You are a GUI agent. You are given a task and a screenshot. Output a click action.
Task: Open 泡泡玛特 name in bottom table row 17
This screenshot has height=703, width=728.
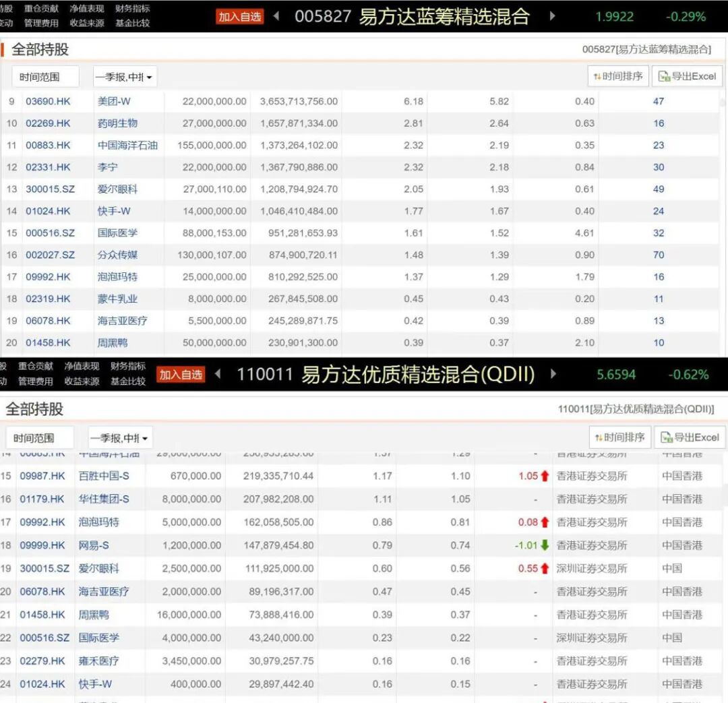[x=98, y=522]
